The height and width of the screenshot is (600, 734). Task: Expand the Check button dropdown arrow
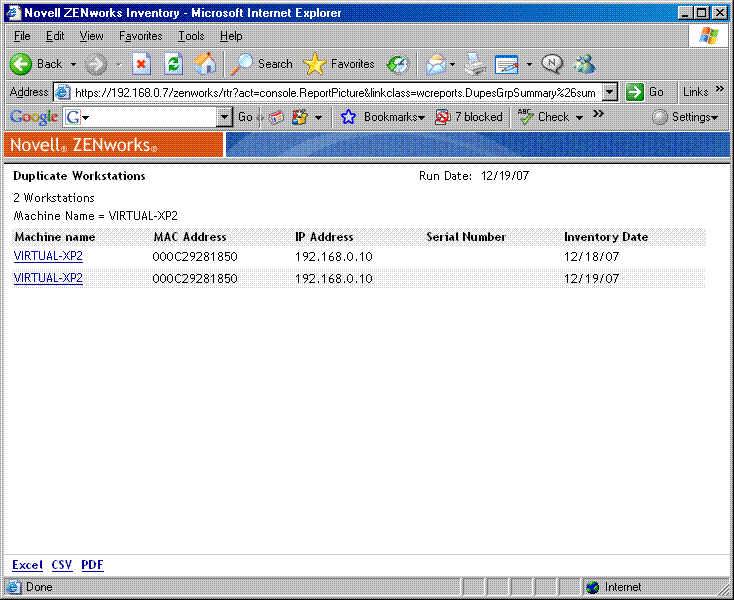580,117
